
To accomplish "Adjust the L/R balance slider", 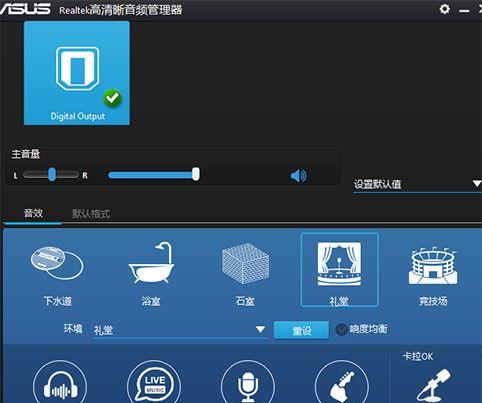I will click(52, 174).
